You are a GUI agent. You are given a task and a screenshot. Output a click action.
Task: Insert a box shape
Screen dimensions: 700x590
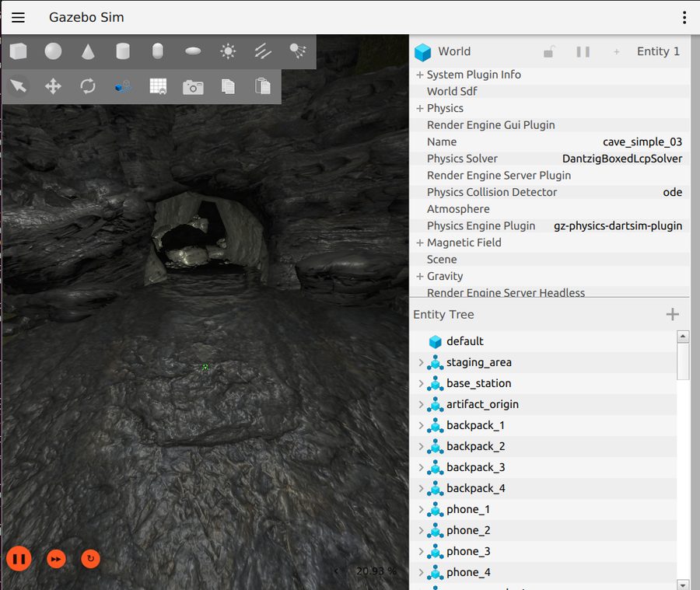19,51
